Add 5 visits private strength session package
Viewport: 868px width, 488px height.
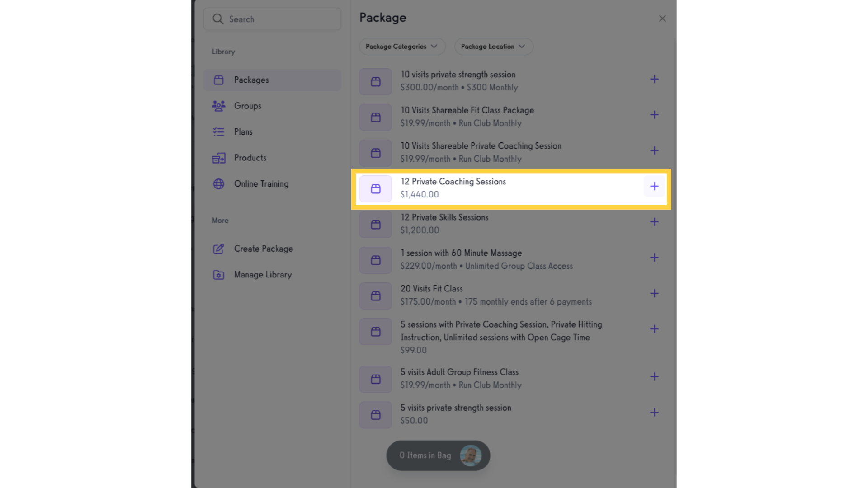pos(654,412)
